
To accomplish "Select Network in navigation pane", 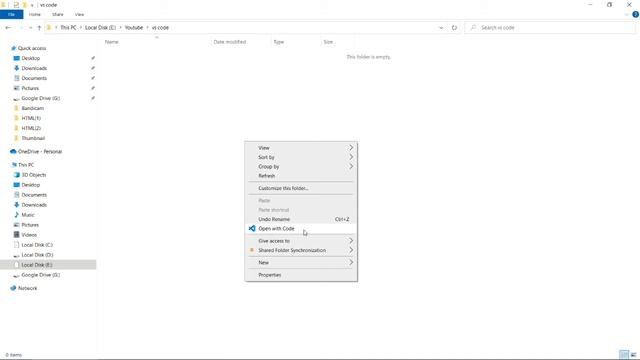I will [x=27, y=288].
